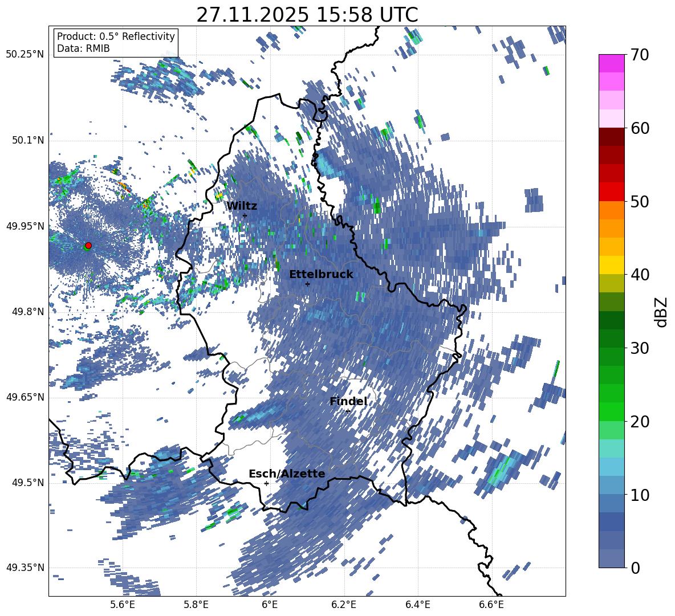
Task: Click the 49.35°N latitude label
Action: [25, 568]
